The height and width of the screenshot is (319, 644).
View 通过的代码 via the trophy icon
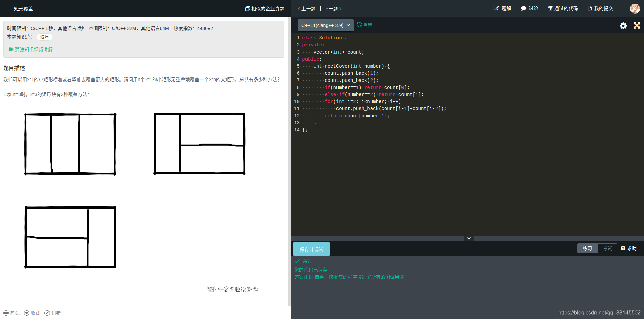point(550,8)
